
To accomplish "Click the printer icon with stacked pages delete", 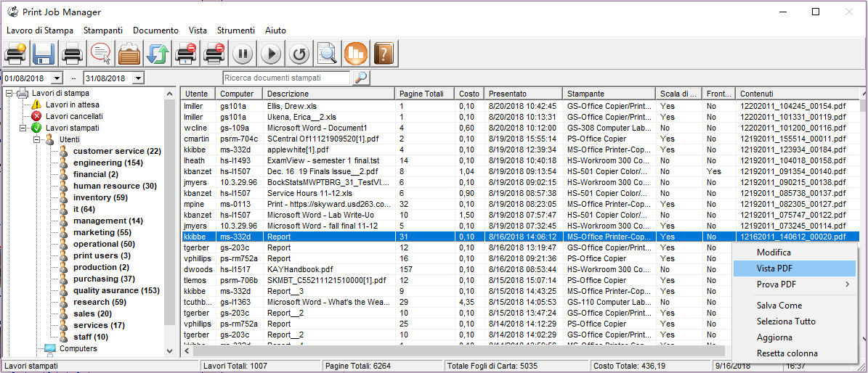I will coord(214,54).
